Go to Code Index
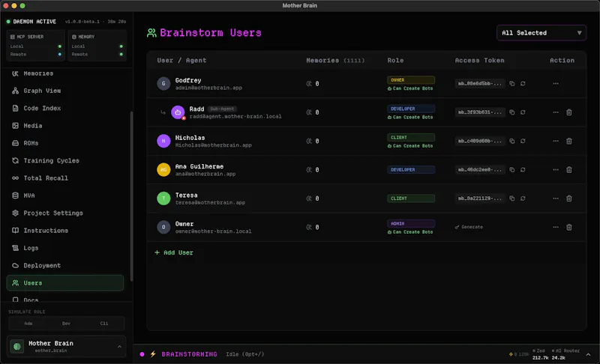The width and height of the screenshot is (600, 364). (65, 109)
